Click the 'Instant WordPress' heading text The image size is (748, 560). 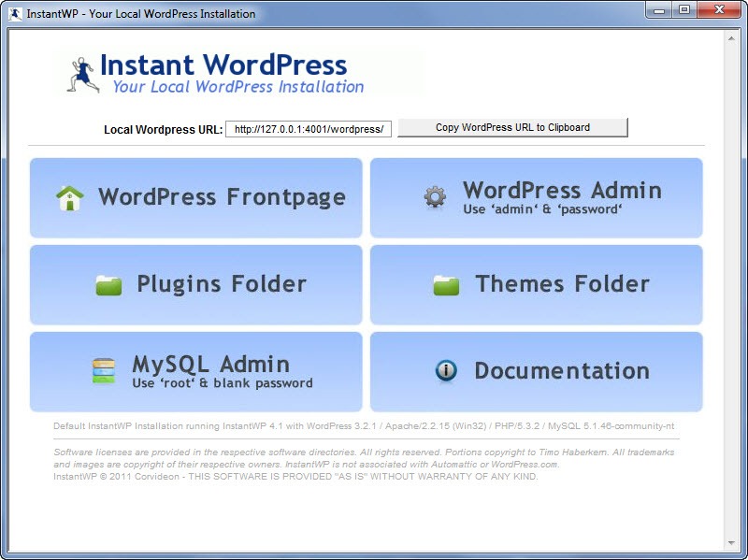(x=223, y=65)
